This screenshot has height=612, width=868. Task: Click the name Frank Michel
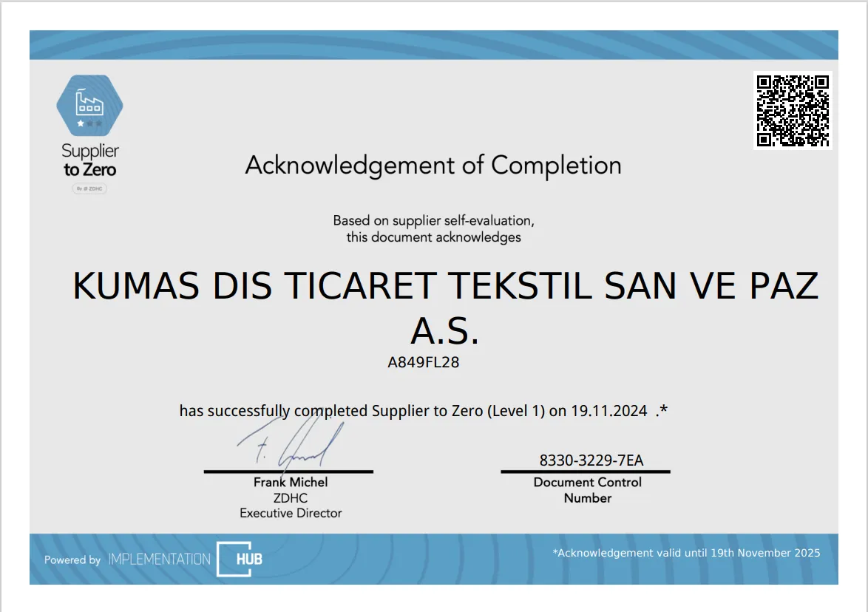coord(291,483)
